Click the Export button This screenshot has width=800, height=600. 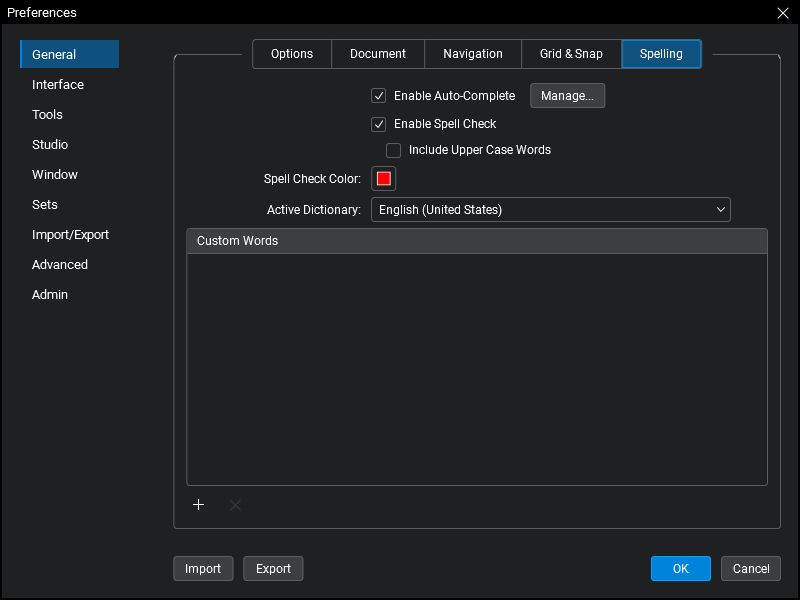point(273,569)
